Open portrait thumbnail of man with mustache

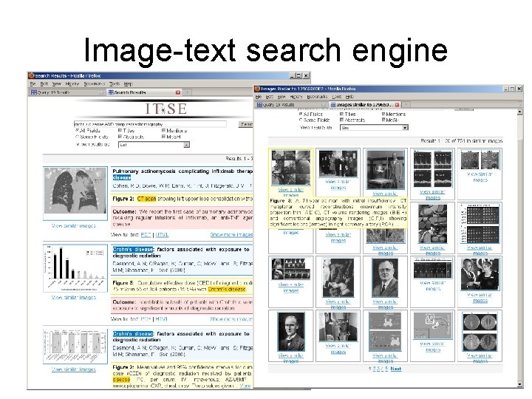pos(291,332)
